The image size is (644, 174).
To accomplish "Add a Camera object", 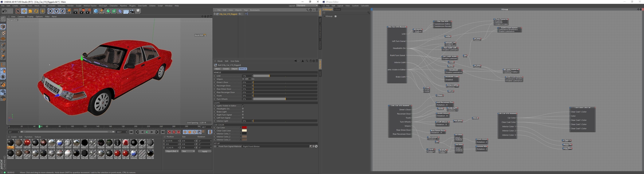I will click(132, 11).
